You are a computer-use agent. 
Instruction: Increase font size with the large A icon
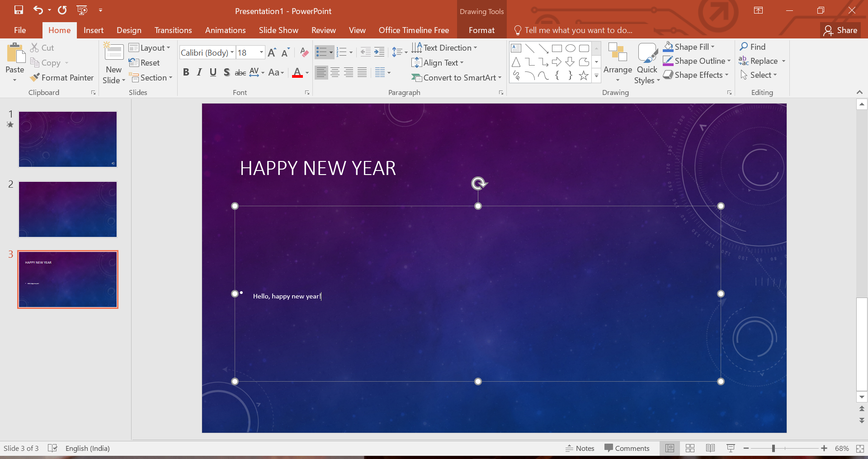(272, 52)
